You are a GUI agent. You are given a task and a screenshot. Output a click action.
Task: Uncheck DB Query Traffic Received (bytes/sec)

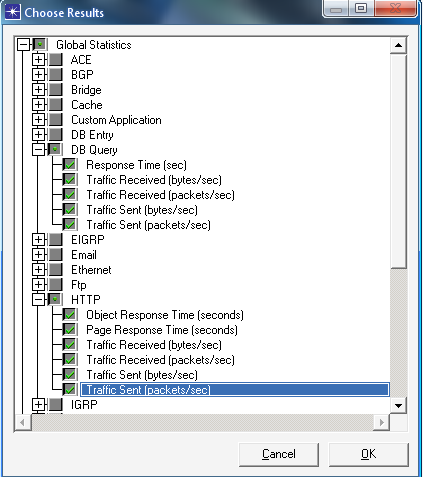click(70, 180)
